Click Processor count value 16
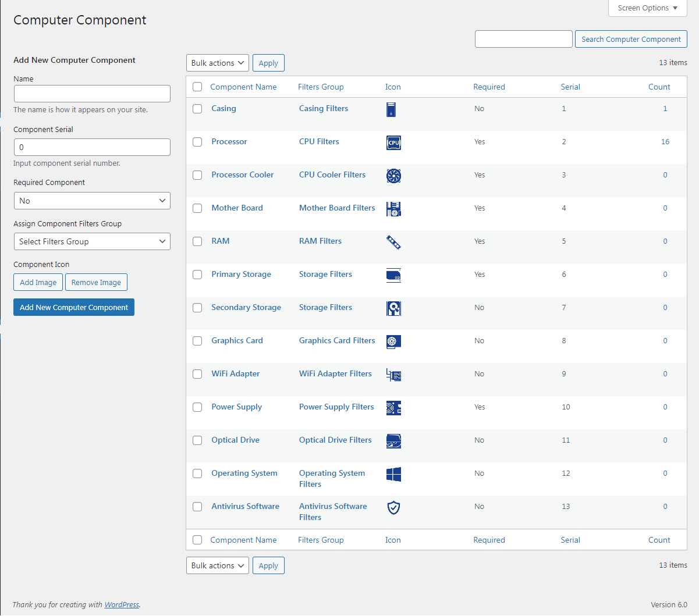Image resolution: width=699 pixels, height=616 pixels. tap(665, 141)
